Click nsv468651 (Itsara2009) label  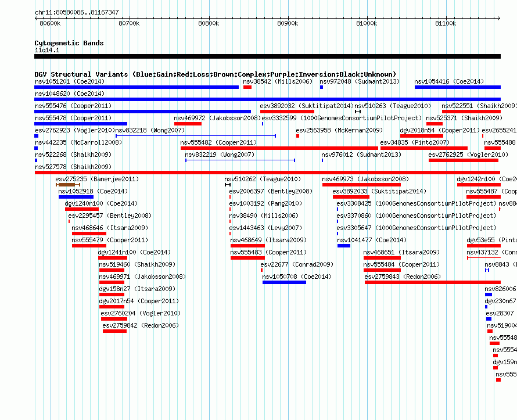click(401, 252)
